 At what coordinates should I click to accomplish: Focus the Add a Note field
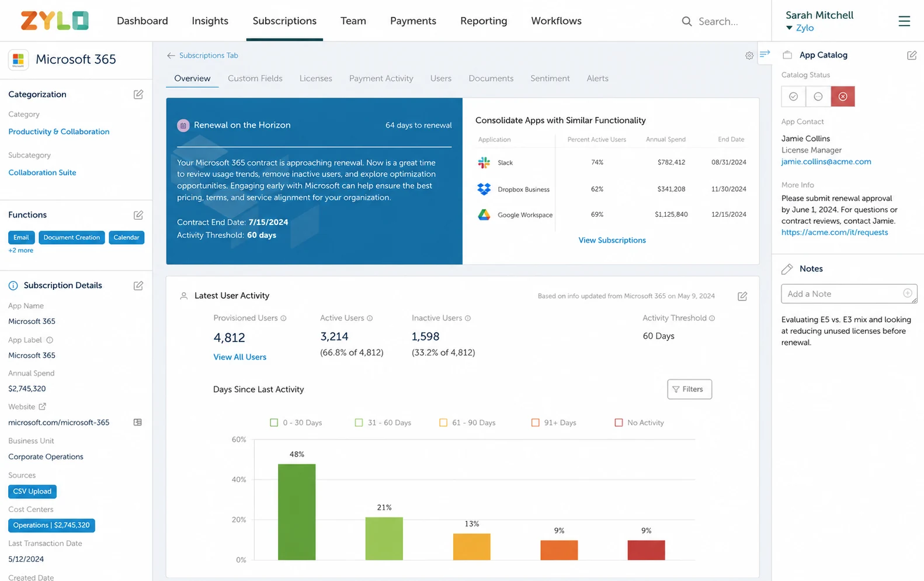point(848,294)
